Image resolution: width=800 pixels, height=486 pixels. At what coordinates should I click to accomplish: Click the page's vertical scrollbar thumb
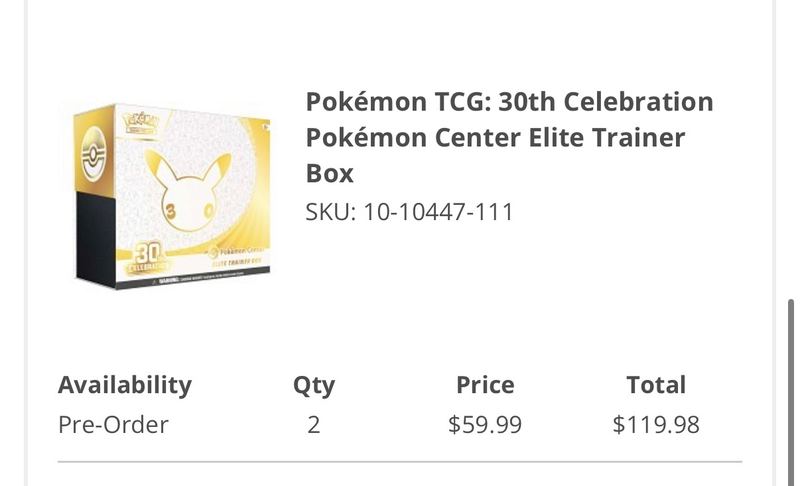pos(791,393)
